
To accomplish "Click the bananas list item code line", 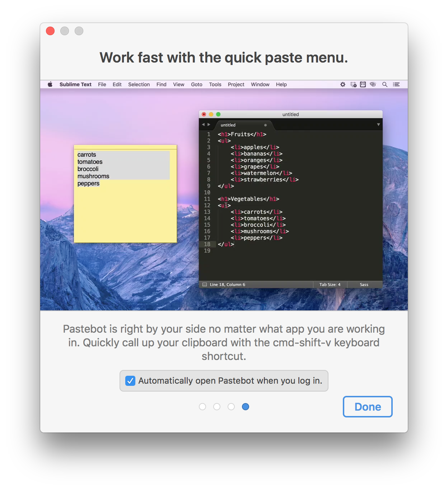I will tap(257, 154).
